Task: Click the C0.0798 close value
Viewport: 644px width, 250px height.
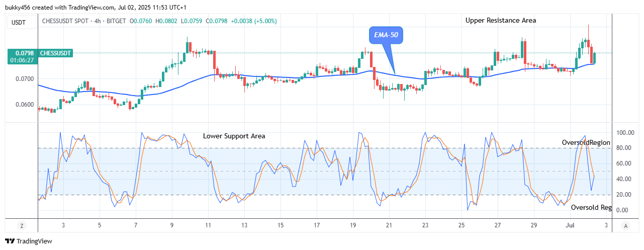Action: (x=216, y=21)
